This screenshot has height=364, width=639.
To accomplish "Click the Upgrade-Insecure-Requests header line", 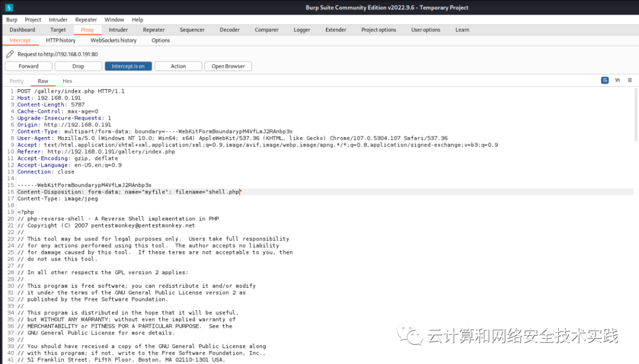I will click(x=64, y=118).
